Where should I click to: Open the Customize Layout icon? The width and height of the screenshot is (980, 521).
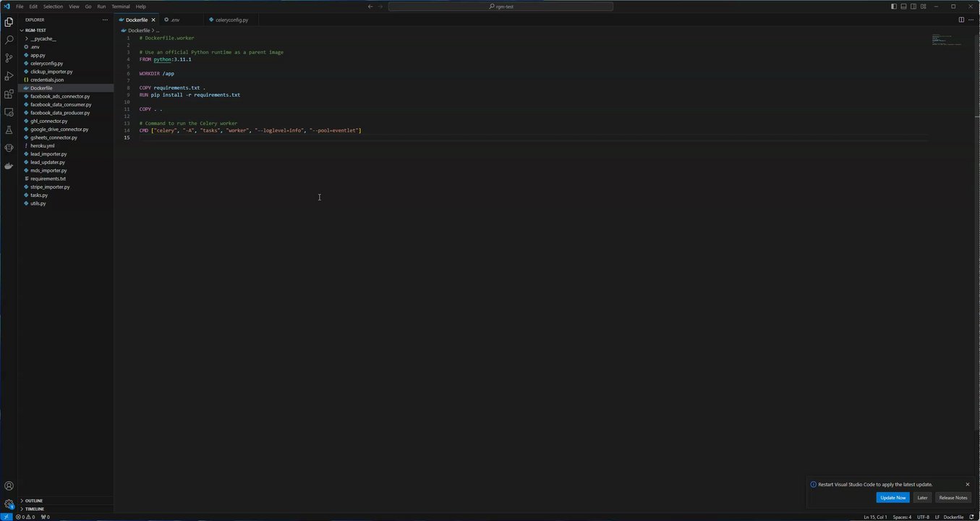pyautogui.click(x=924, y=7)
